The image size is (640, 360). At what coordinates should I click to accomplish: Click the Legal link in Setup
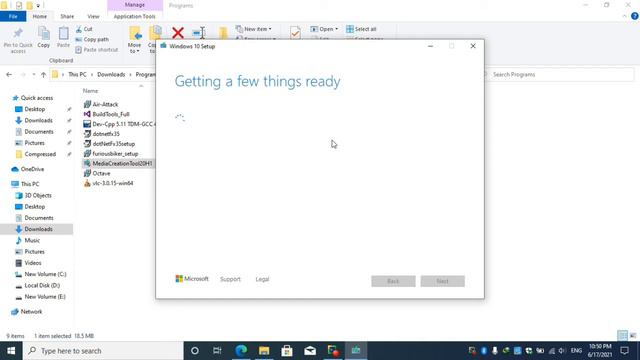pyautogui.click(x=262, y=279)
